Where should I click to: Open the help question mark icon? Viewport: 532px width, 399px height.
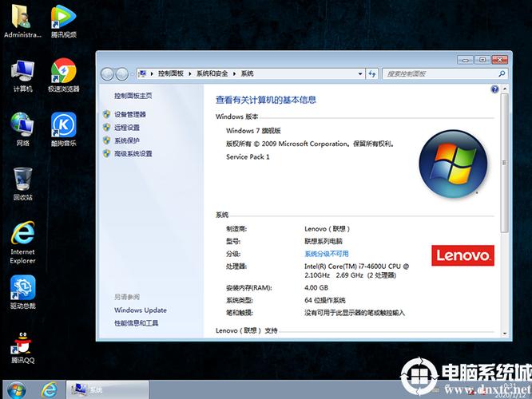[x=494, y=89]
